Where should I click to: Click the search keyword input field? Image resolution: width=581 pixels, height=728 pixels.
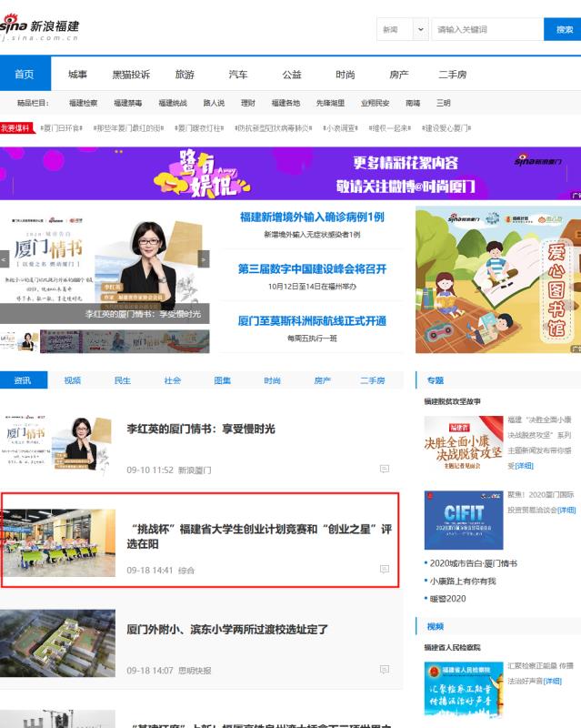coord(486,29)
